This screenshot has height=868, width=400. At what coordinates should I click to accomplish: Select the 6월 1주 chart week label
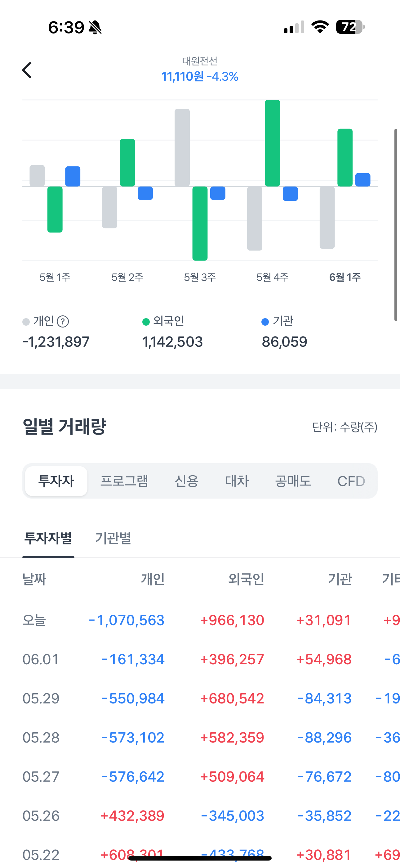(345, 277)
